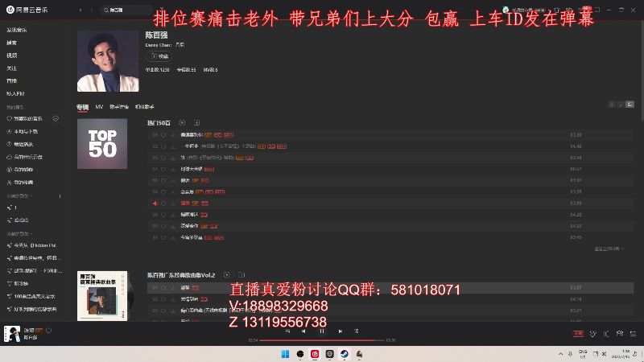The height and width of the screenshot is (362, 644).
Task: Open the 相似歌手 tab
Action: 145,107
